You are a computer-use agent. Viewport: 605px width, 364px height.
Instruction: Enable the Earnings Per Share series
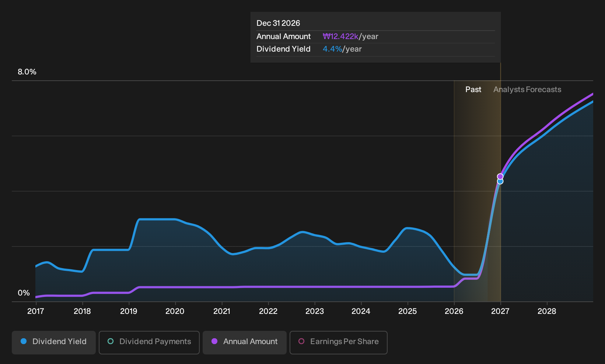339,343
